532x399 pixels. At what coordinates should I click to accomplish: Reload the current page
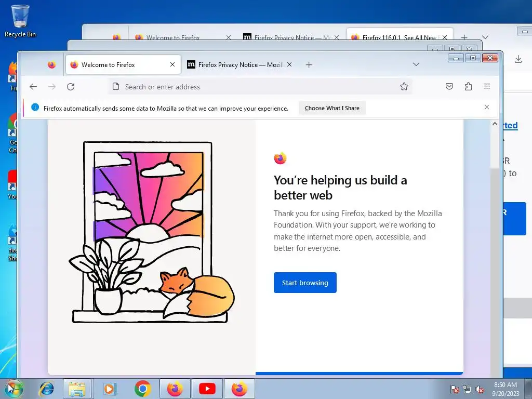[x=71, y=87]
